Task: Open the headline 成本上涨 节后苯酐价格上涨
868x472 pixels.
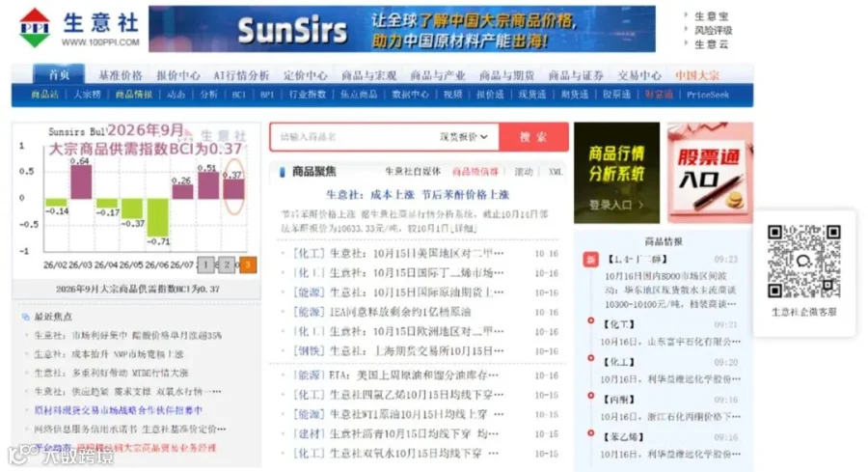Action: pyautogui.click(x=418, y=194)
